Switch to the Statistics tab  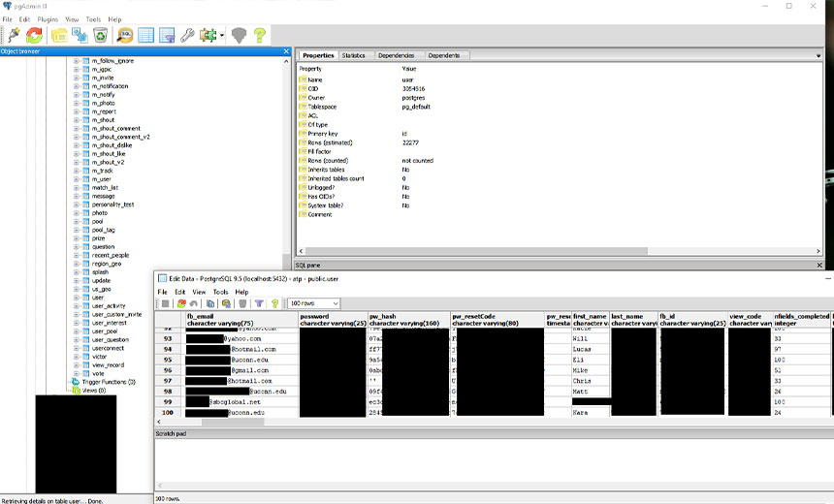point(354,55)
